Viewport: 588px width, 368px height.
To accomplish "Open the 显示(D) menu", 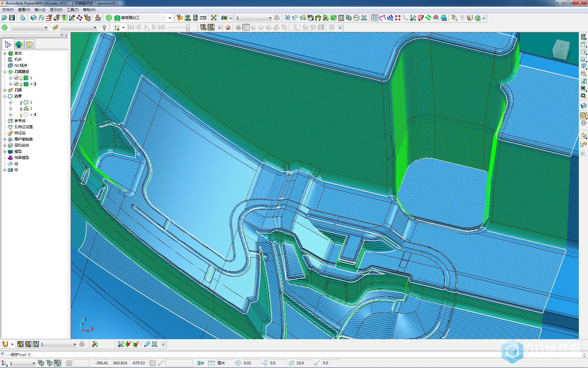I will (56, 10).
